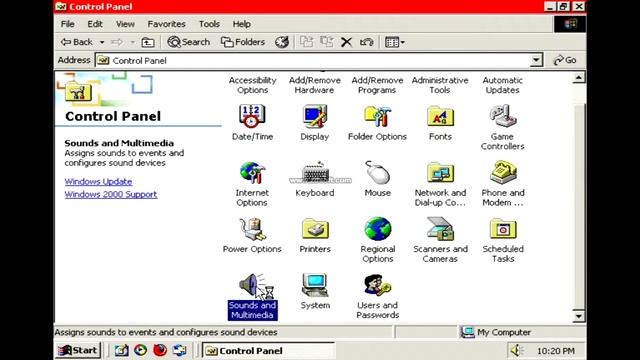Open the Windows 2000 Support link

pos(111,194)
